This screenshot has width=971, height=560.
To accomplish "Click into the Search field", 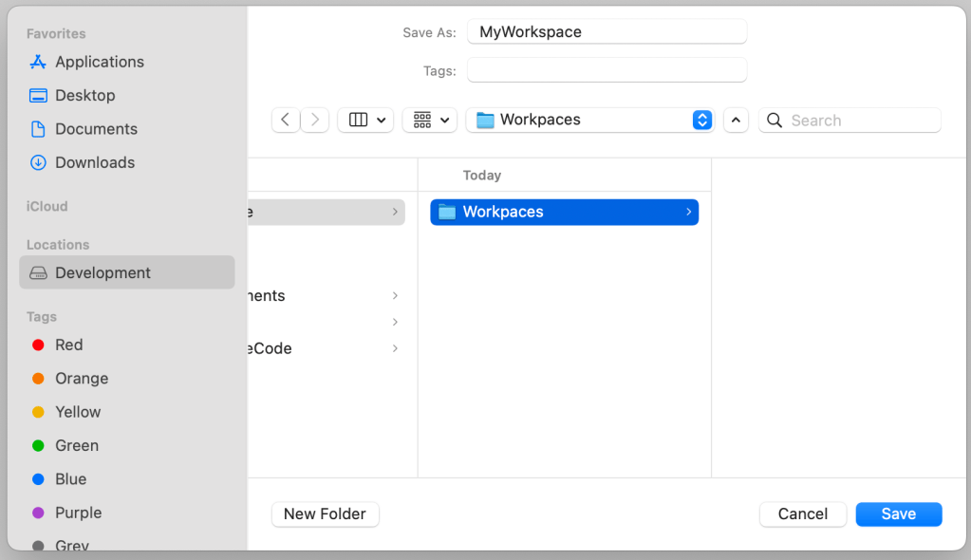I will 861,121.
